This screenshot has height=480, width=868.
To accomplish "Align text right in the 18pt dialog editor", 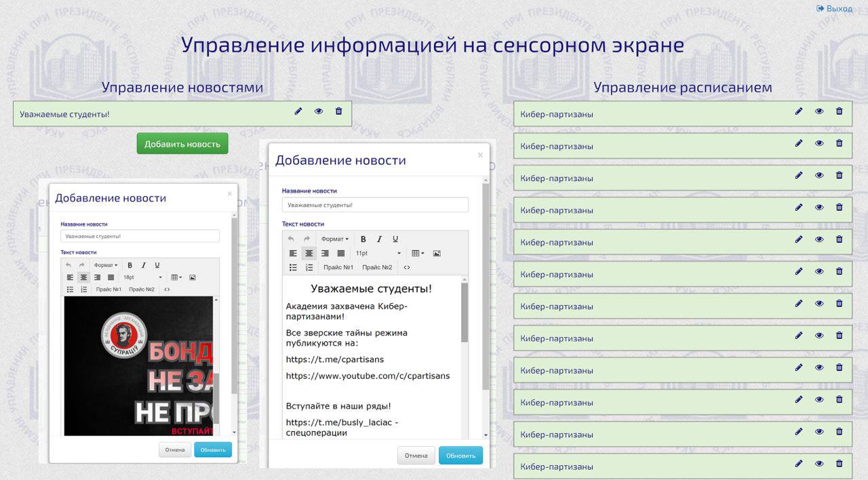I will [97, 277].
